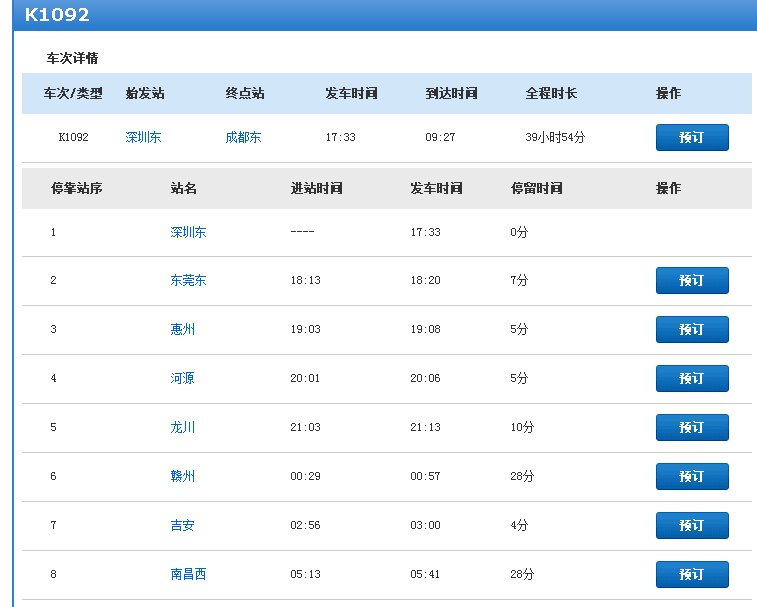This screenshot has height=607, width=757.
Task: View 河源 station details
Action: coord(182,378)
